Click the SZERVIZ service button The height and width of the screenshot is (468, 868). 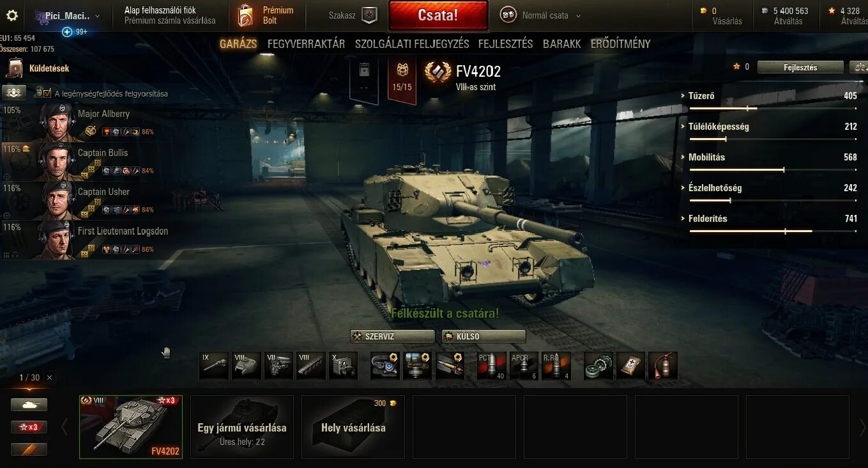click(392, 336)
